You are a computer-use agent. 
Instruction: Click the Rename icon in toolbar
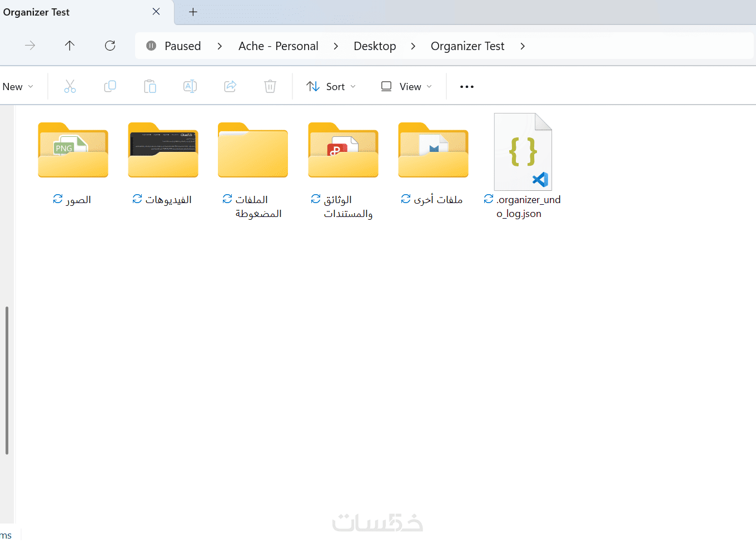190,86
